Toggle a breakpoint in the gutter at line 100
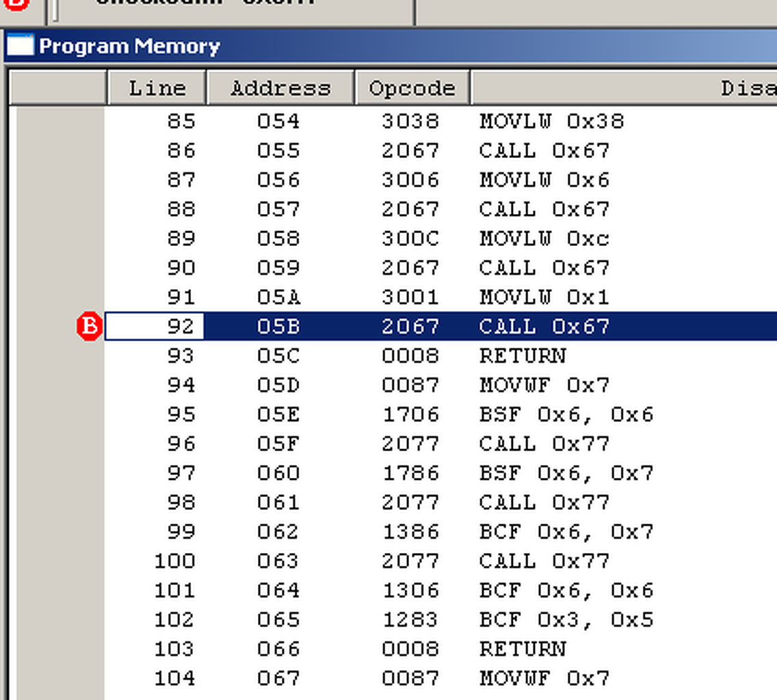Image resolution: width=777 pixels, height=700 pixels. (x=58, y=561)
